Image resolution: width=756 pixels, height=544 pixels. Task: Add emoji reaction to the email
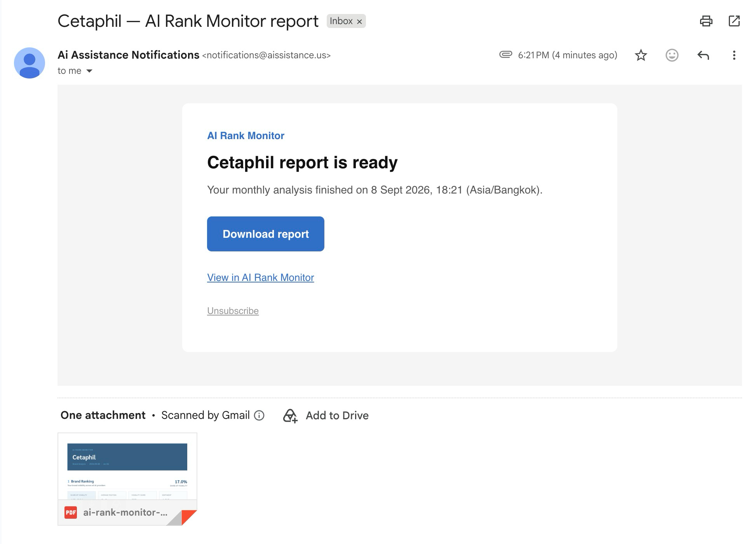point(672,55)
